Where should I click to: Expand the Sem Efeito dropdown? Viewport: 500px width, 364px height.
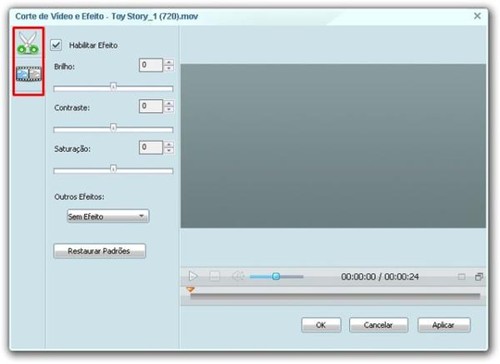click(108, 216)
